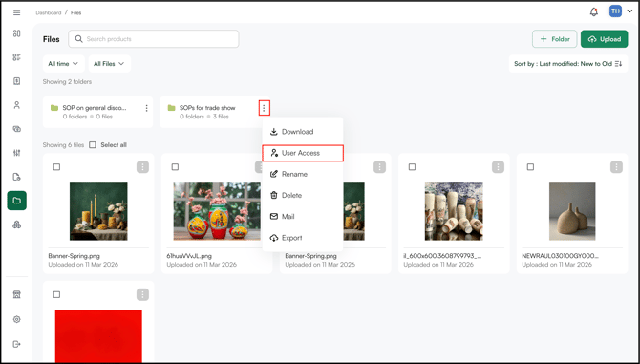
Task: Open options menu on il_600x600 file card
Action: pyautogui.click(x=498, y=167)
